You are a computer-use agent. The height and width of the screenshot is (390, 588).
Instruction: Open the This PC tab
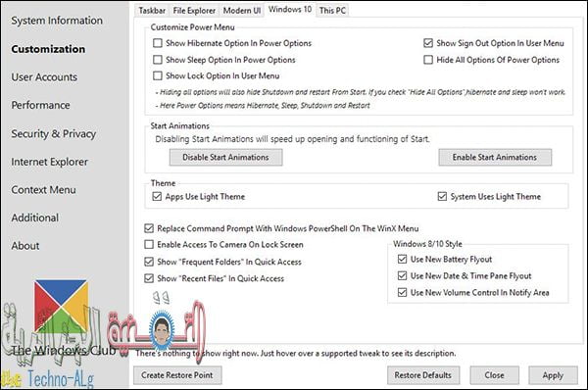[332, 11]
